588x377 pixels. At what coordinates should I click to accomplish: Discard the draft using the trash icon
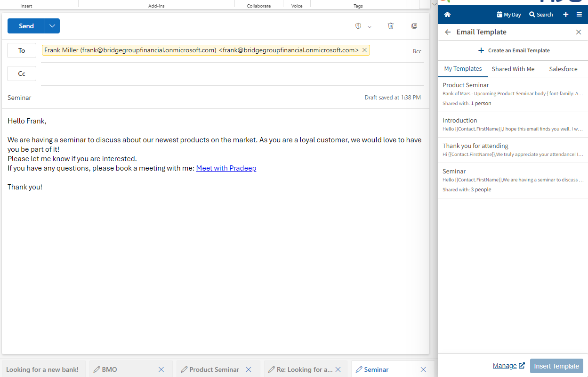pyautogui.click(x=391, y=26)
